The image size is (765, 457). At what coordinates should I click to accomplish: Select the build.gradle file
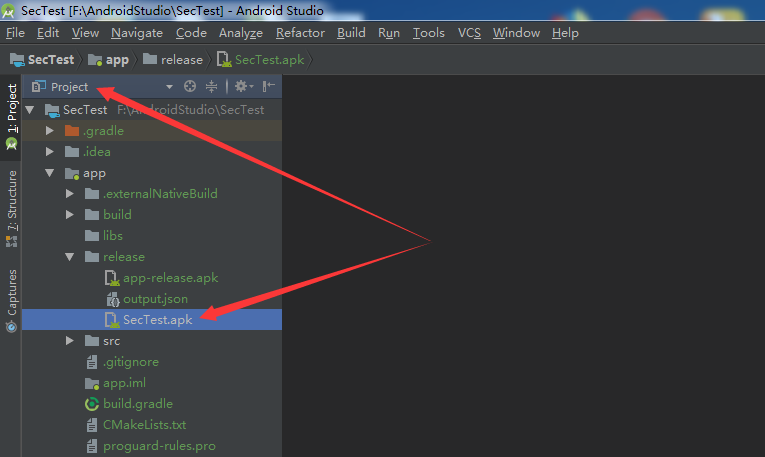[x=137, y=404]
